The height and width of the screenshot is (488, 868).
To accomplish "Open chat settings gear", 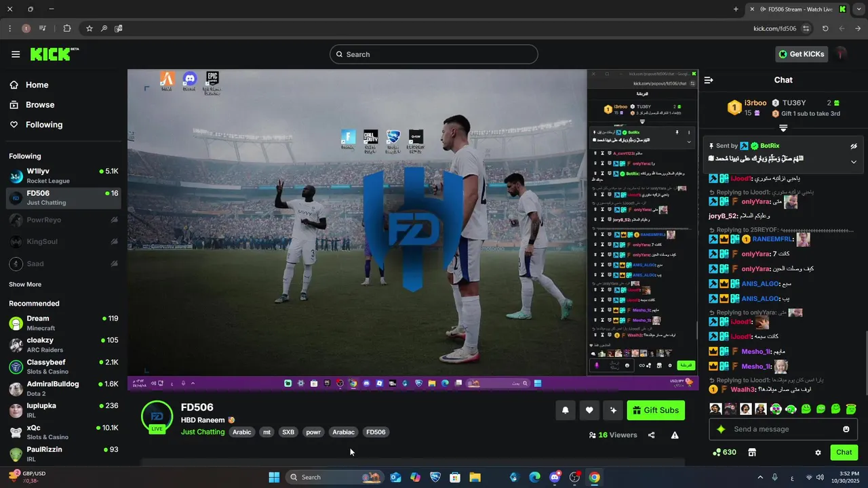I will 818,452.
